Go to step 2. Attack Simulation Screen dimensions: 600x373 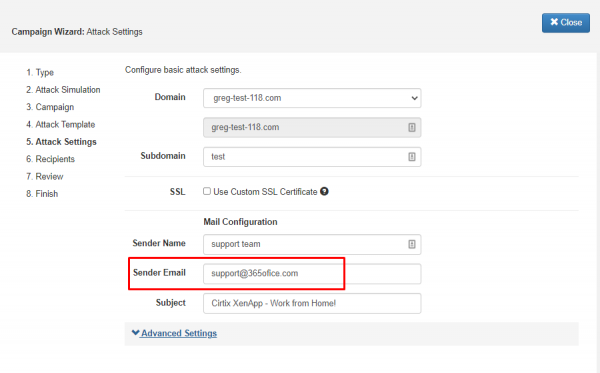pos(63,90)
